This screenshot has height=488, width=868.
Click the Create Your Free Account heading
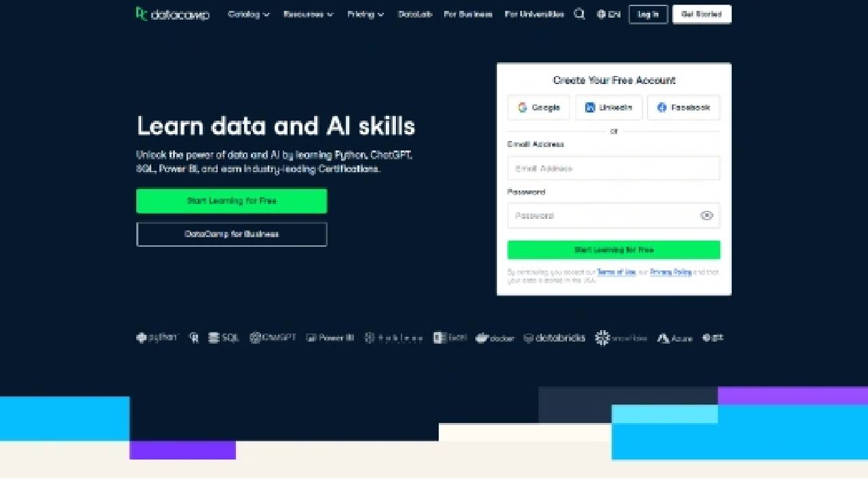[614, 80]
